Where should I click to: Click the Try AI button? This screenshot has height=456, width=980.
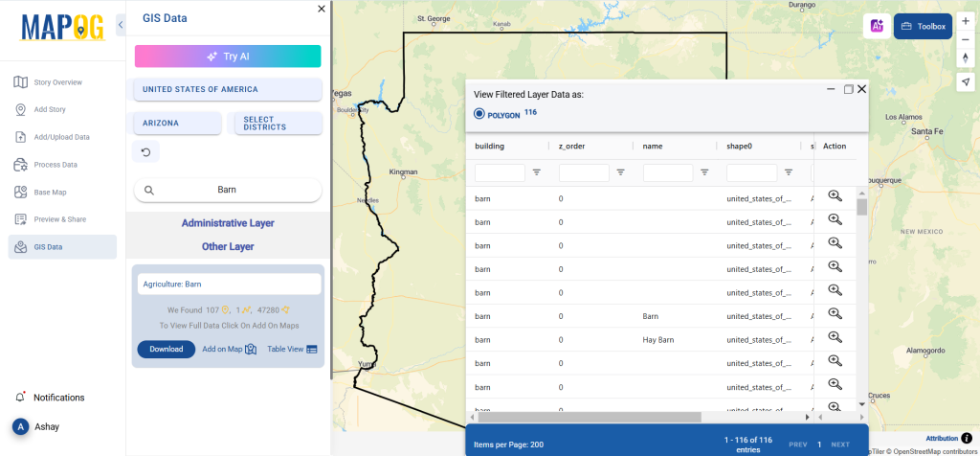[228, 57]
